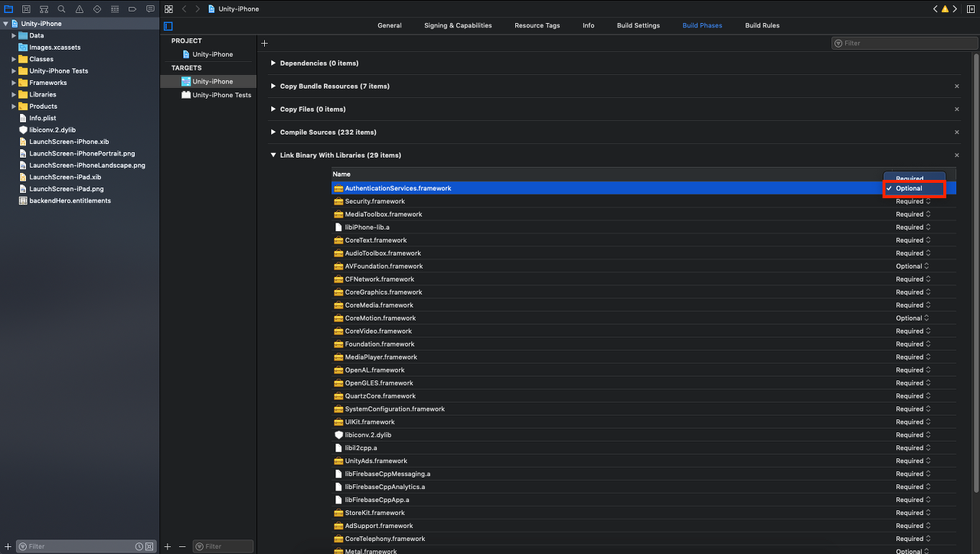Click the targets list Filter field
980x554 pixels.
coord(223,546)
